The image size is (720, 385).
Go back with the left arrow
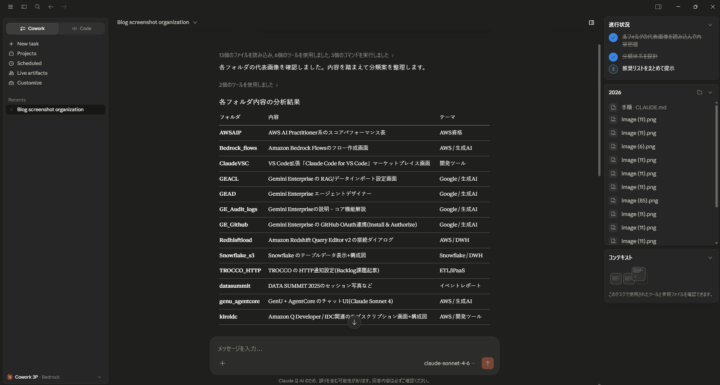[x=51, y=7]
